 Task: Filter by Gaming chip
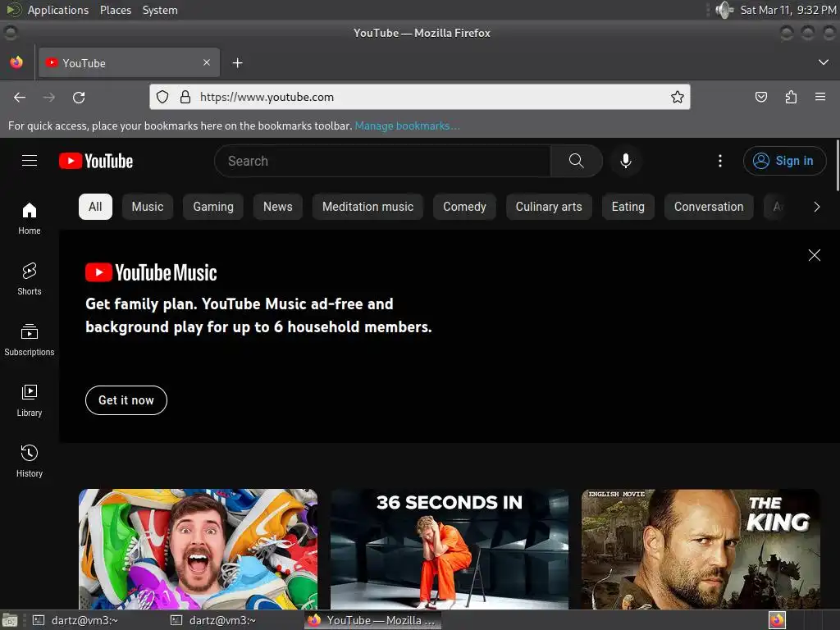213,207
